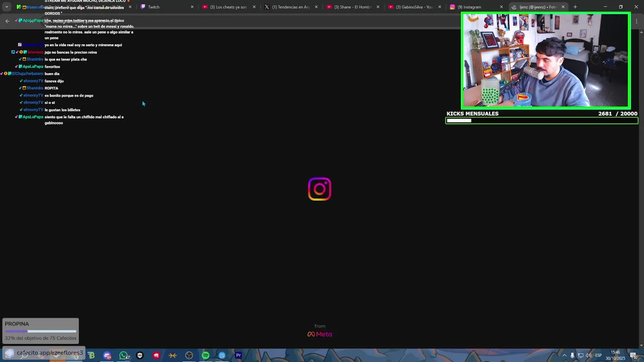Switch the ESP keyboard language indicator

pyautogui.click(x=599, y=355)
